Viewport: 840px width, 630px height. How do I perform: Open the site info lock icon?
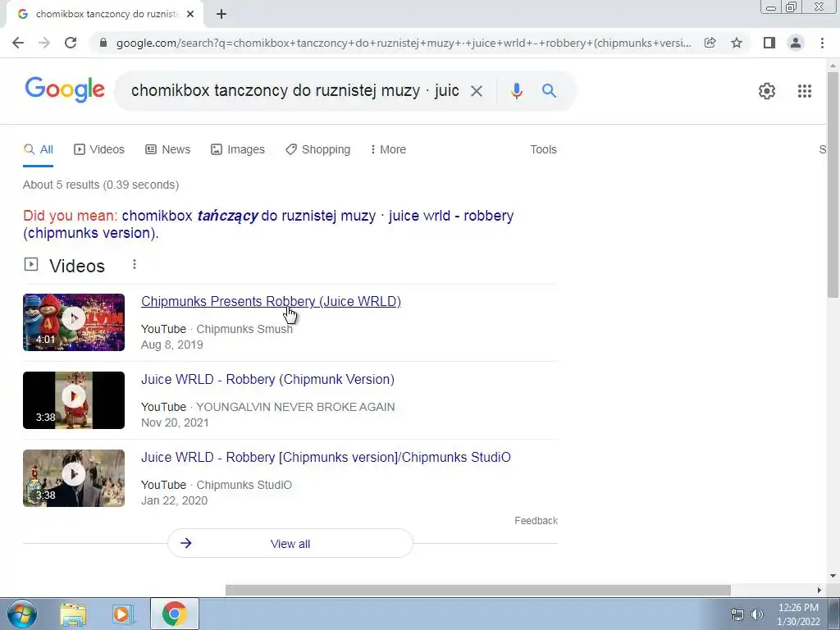point(104,43)
